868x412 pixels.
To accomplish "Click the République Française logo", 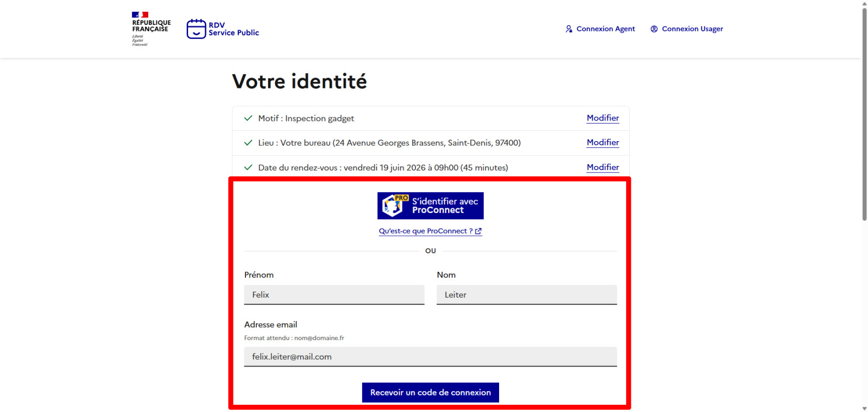I will point(151,29).
